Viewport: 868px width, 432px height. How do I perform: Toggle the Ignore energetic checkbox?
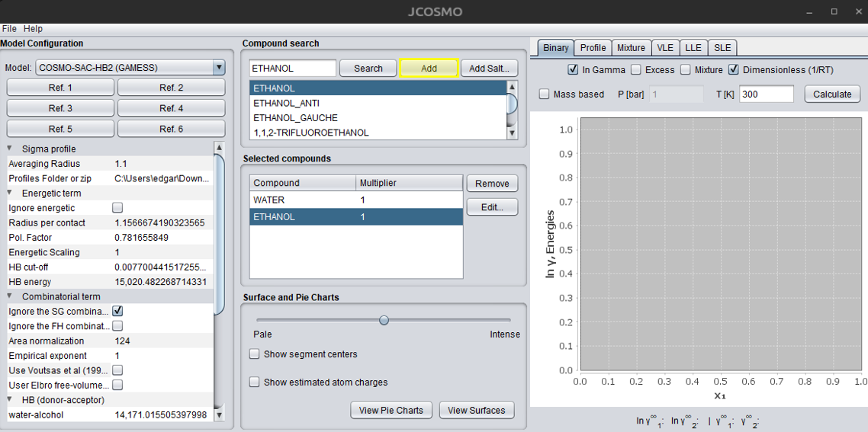click(117, 208)
